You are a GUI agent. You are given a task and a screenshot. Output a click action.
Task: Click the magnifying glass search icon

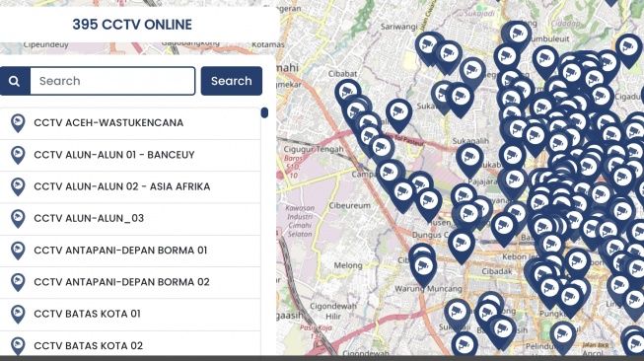coord(15,81)
